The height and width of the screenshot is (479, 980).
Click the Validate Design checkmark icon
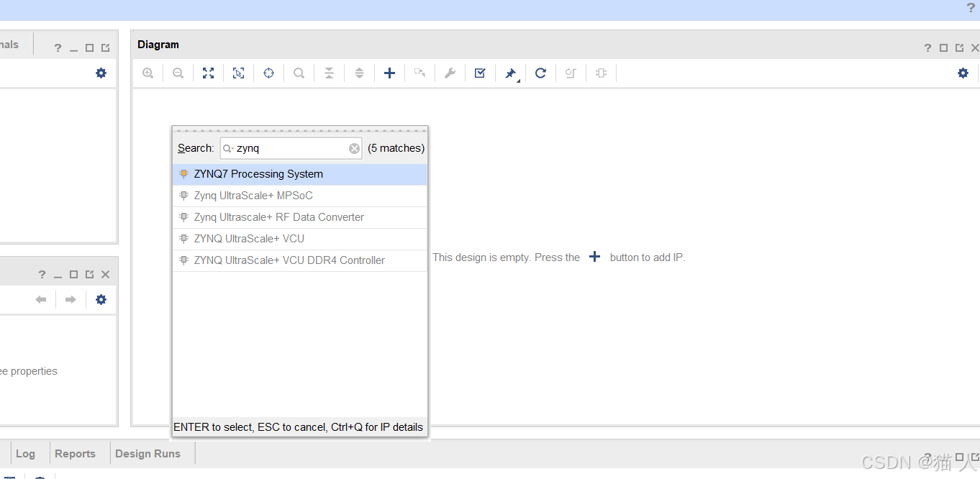point(481,73)
